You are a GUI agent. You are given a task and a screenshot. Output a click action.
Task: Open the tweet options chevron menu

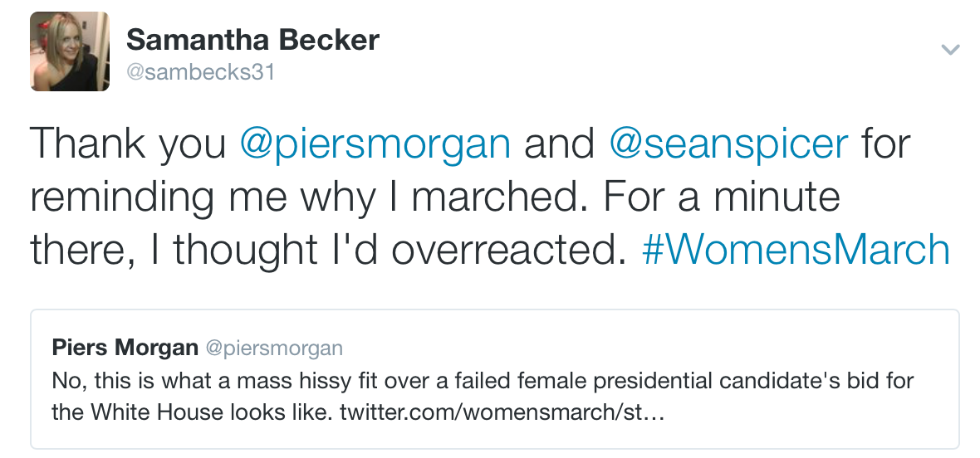(x=950, y=50)
